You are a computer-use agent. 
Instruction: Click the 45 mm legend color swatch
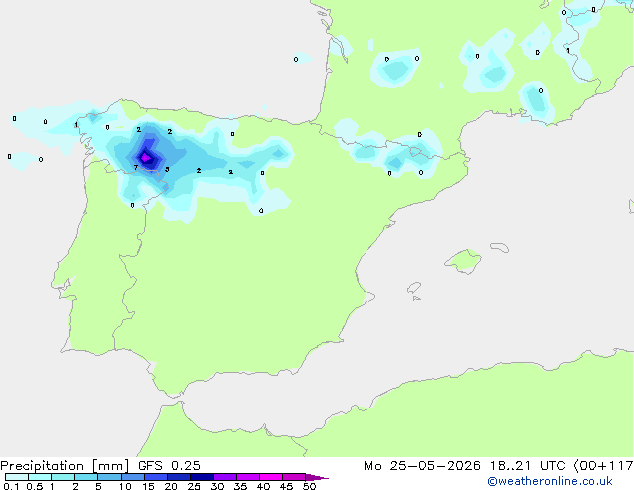[294, 477]
